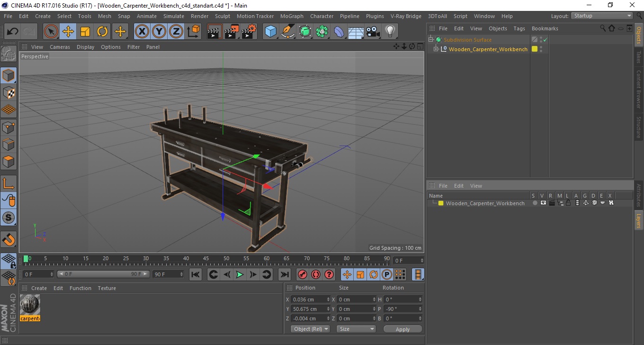Screen dimensions: 644x345
Task: Open the MoGraph menu
Action: 292,16
